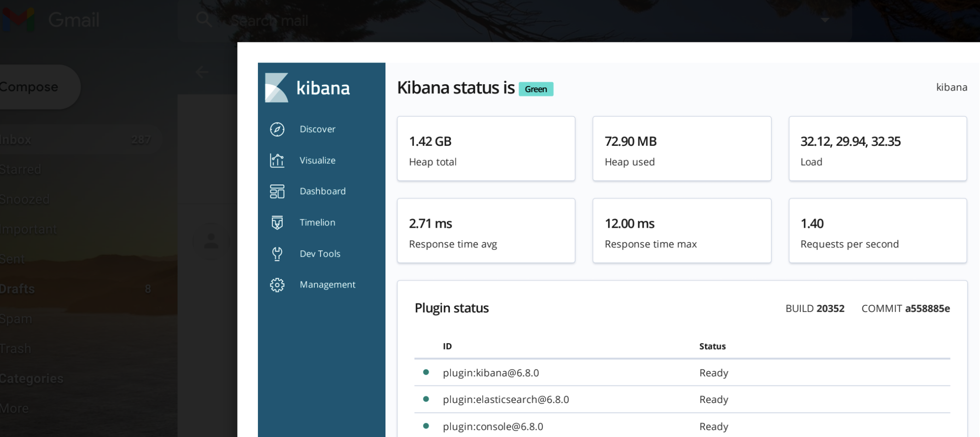Open the Dev Tools wrench icon
This screenshot has height=437, width=980.
coord(277,253)
